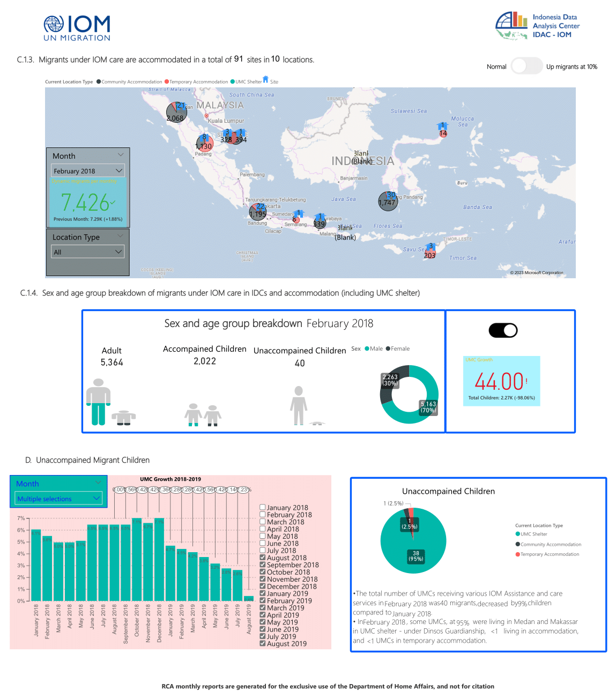
Task: Click the blue house Site legend icon
Action: 265,80
